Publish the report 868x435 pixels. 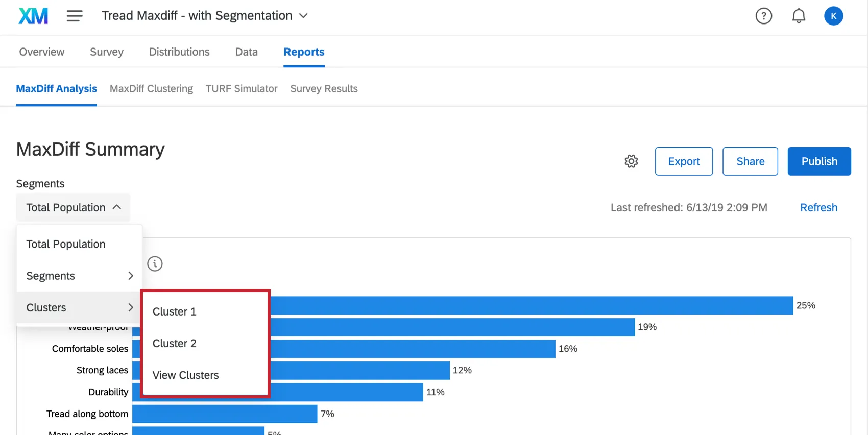819,161
